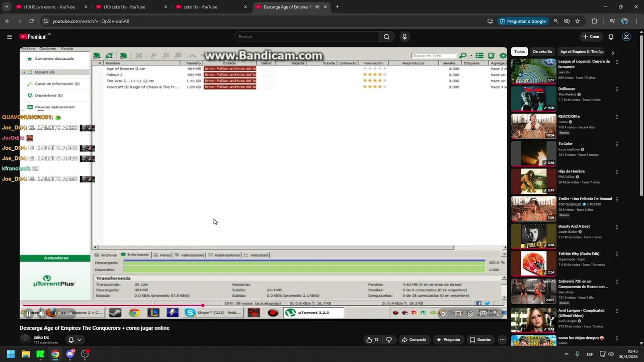The height and width of the screenshot is (362, 644).
Task: Save the video with Guardar
Action: pyautogui.click(x=480, y=339)
